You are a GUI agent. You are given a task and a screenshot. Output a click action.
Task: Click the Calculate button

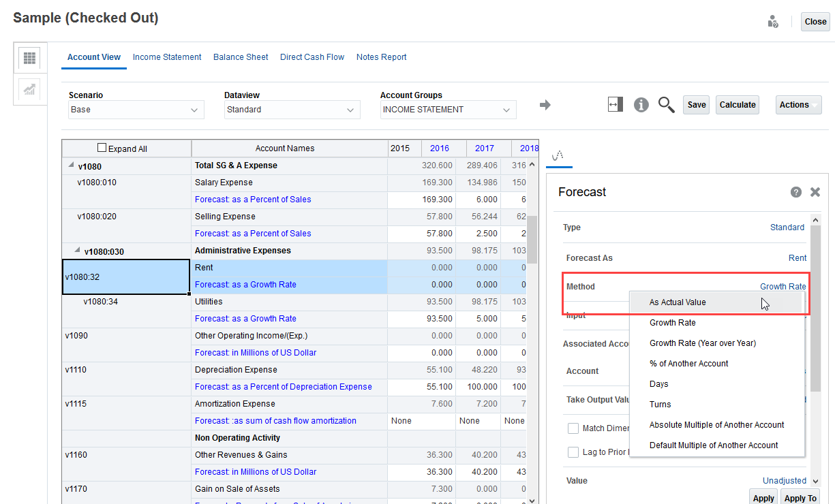737,105
